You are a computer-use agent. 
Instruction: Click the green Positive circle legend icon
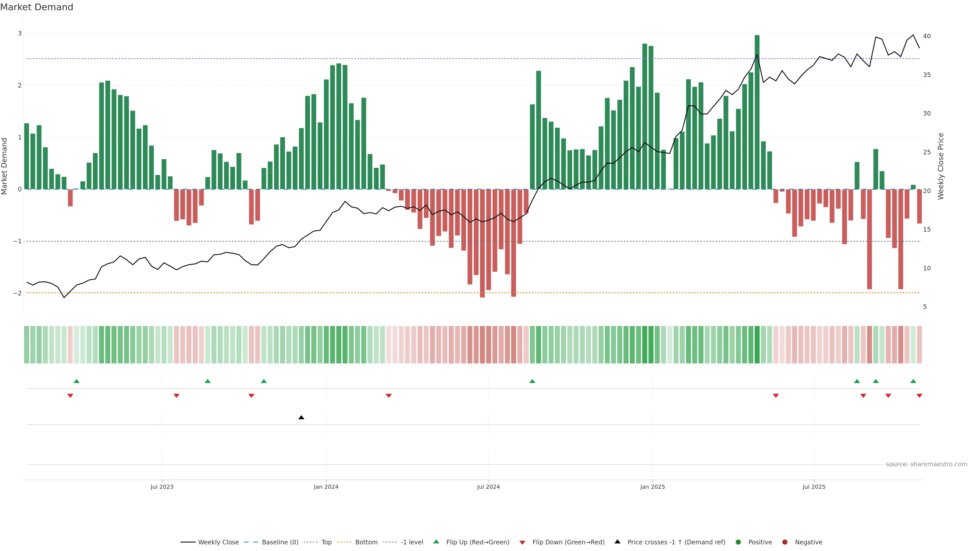pyautogui.click(x=738, y=542)
